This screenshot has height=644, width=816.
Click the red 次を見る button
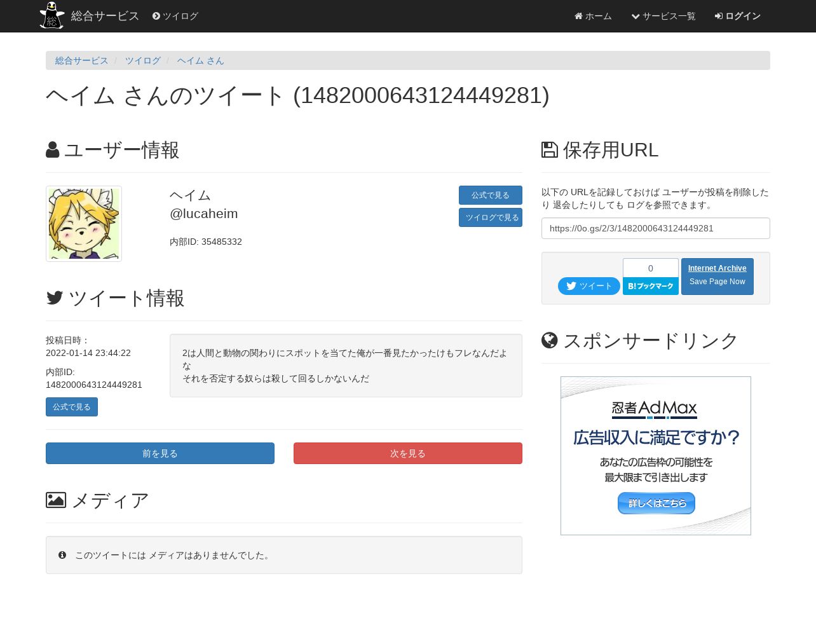point(408,453)
